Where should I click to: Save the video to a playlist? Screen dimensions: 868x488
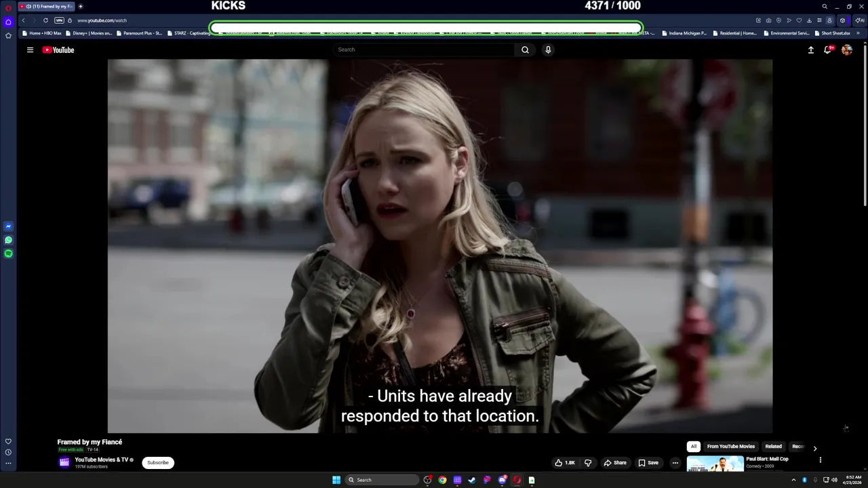coord(648,463)
